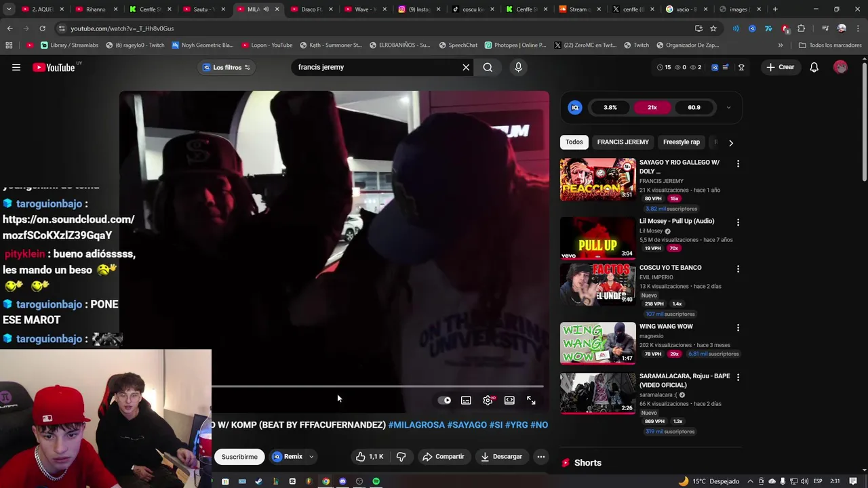This screenshot has width=868, height=488.
Task: Toggle the autoplay switch in the player
Action: pyautogui.click(x=444, y=401)
